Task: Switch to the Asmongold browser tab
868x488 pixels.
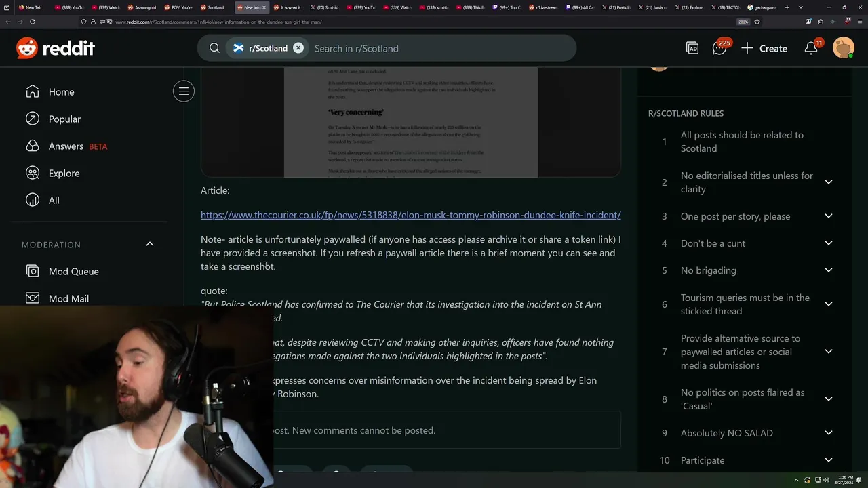Action: click(x=142, y=7)
